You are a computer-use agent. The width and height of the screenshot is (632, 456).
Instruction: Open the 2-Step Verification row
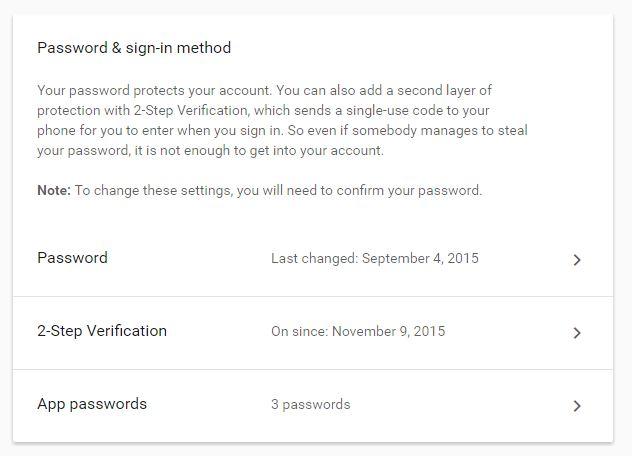pyautogui.click(x=312, y=332)
